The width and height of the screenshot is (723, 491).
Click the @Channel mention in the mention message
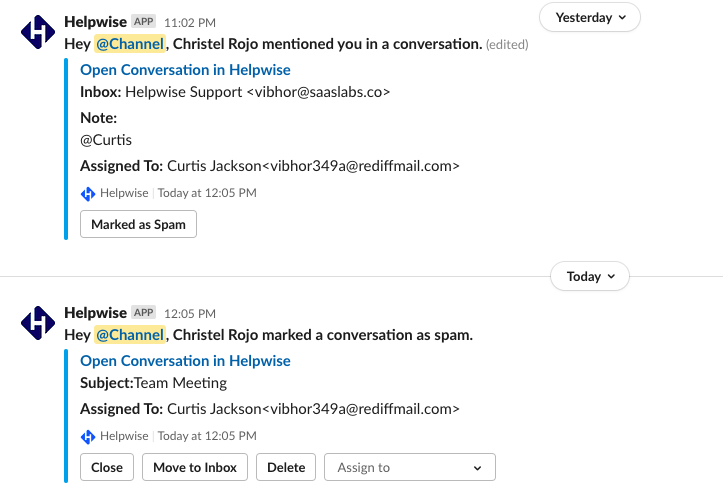129,45
